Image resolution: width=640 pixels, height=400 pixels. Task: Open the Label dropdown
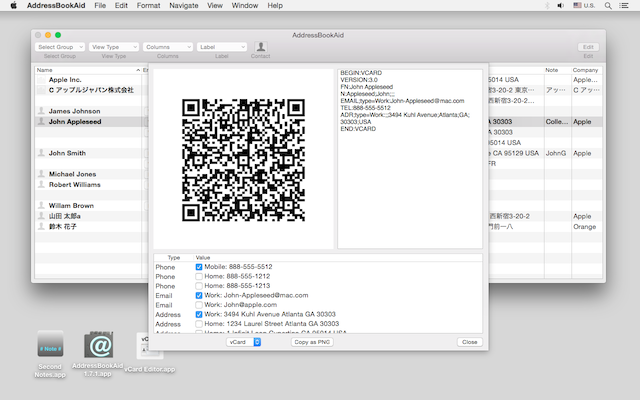222,47
